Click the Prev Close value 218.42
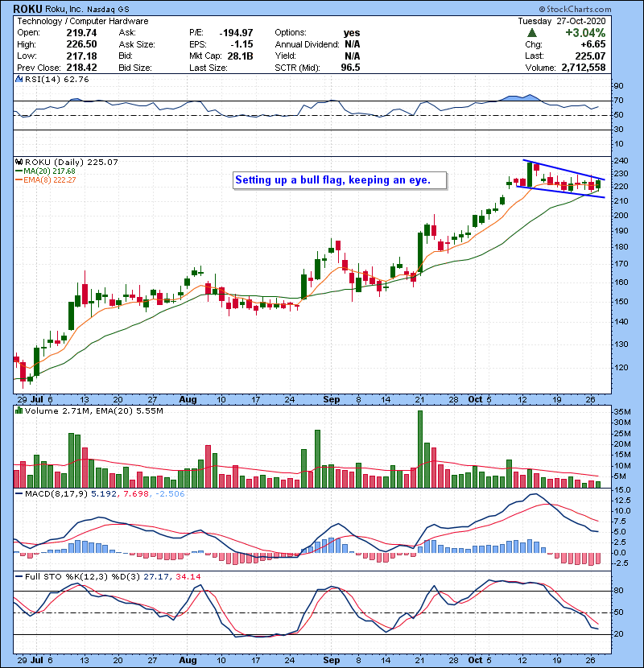Viewport: 644px width, 668px height. (x=81, y=68)
